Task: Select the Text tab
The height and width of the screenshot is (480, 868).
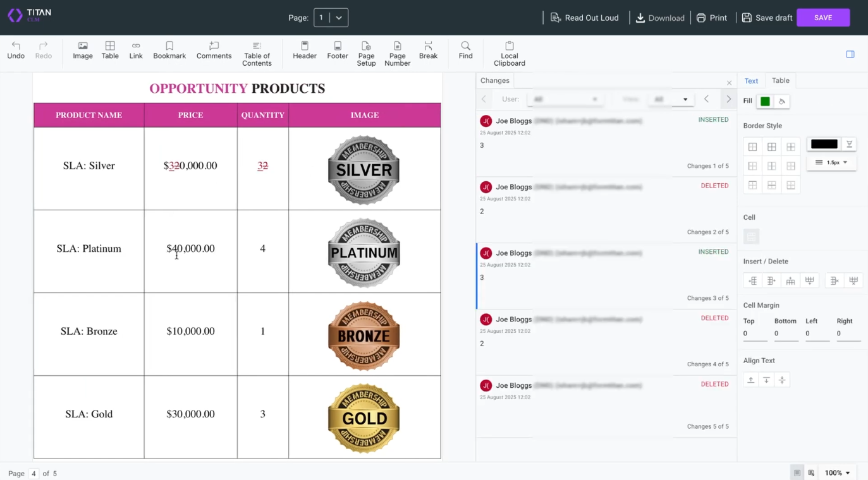Action: coord(751,81)
